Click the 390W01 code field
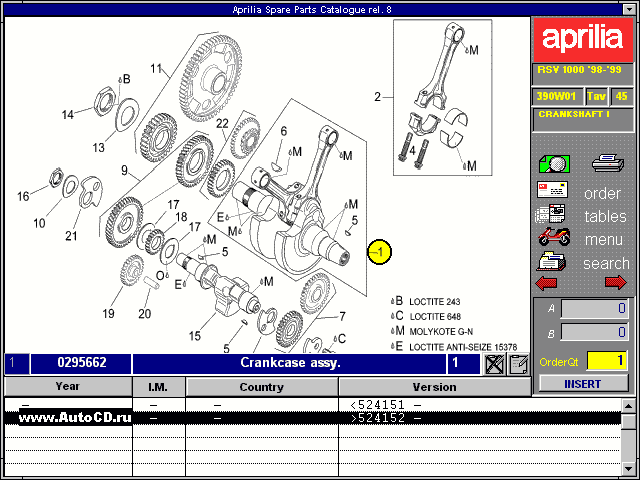 (x=556, y=97)
